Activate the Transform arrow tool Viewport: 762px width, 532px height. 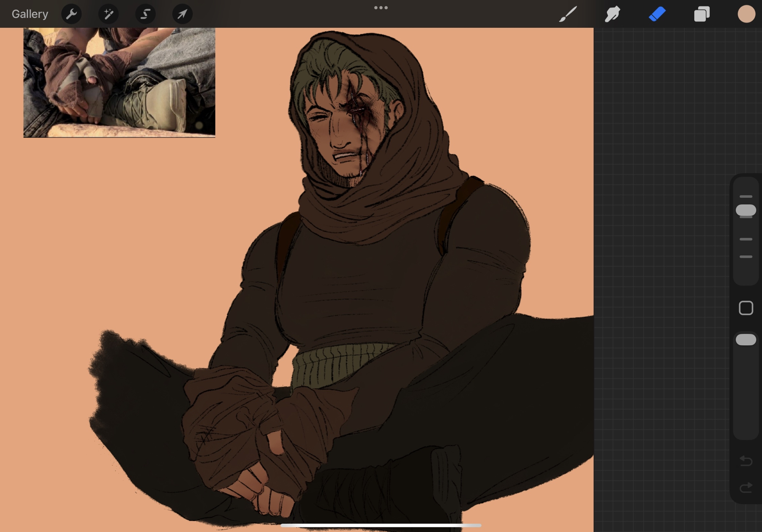click(x=182, y=14)
